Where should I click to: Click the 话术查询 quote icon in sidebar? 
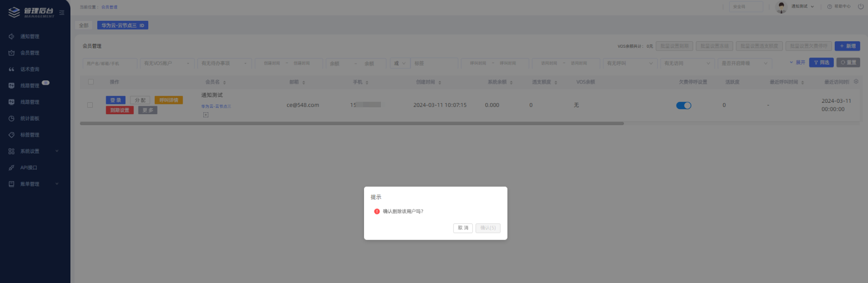point(11,69)
